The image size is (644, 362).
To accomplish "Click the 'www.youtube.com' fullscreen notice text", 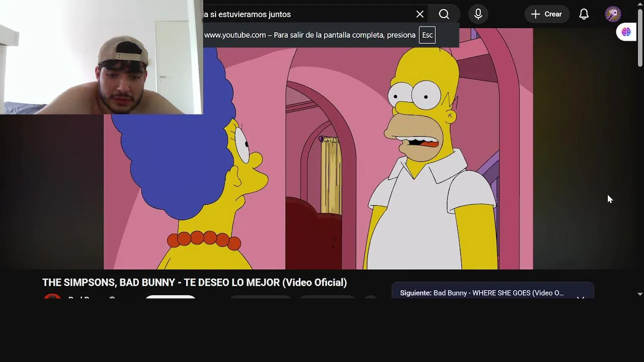I will (x=235, y=35).
